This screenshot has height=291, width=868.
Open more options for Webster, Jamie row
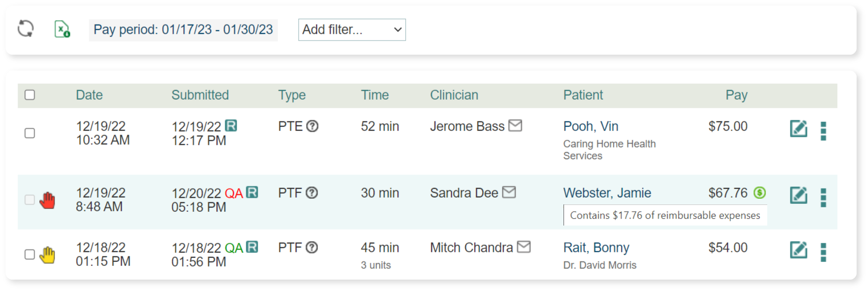click(x=823, y=197)
